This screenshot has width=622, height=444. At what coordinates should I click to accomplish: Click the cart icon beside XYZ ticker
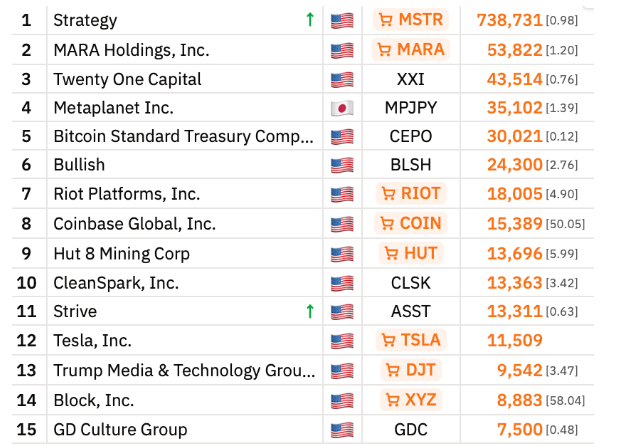point(392,400)
